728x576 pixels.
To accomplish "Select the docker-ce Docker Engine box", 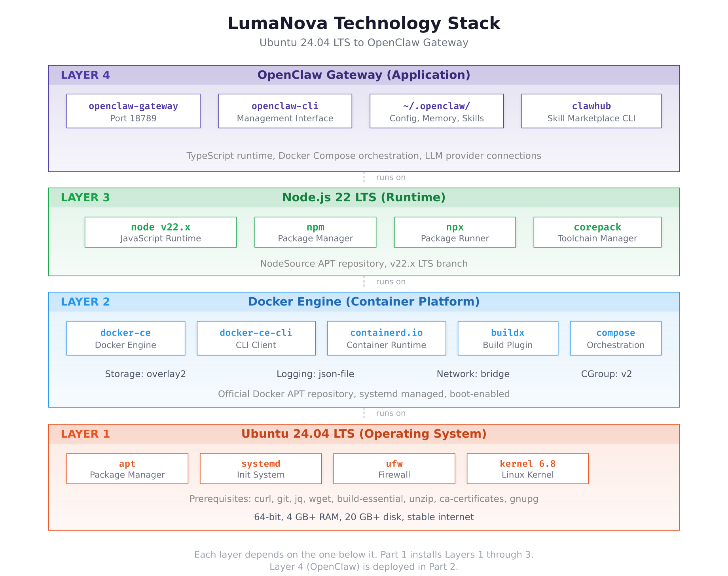I will pyautogui.click(x=125, y=338).
